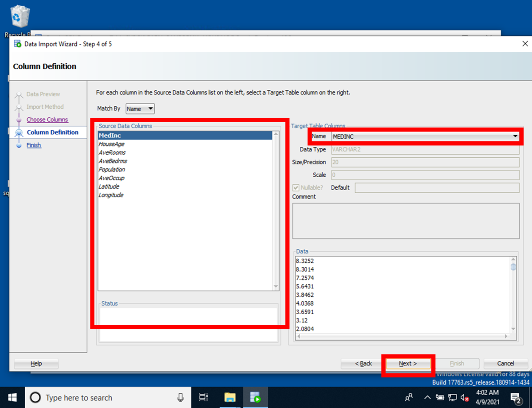
Task: Click the Import Method step
Action: 45,107
